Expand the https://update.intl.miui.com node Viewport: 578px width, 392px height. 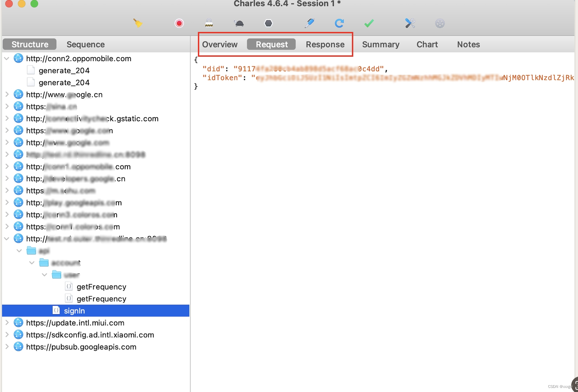pos(7,323)
